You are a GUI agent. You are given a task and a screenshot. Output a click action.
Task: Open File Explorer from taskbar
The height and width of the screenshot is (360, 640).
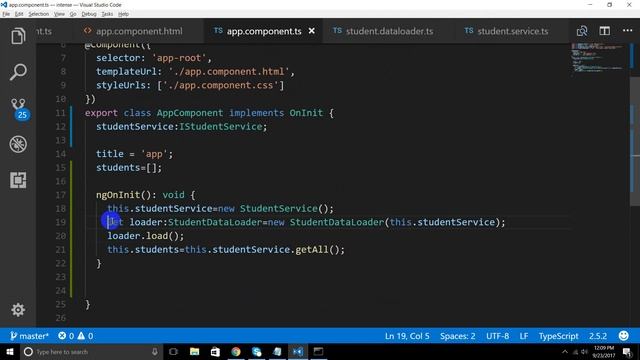[195, 352]
